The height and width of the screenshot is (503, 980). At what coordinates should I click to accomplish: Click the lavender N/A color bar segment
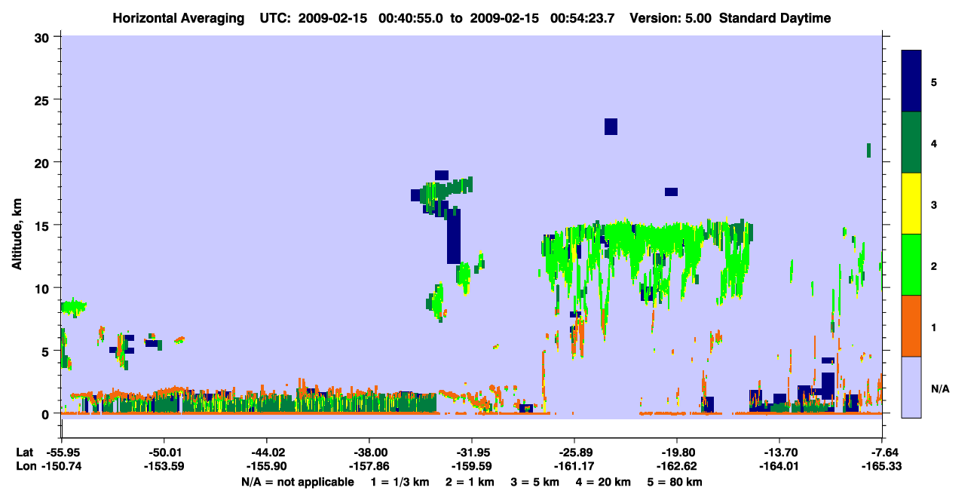point(911,387)
